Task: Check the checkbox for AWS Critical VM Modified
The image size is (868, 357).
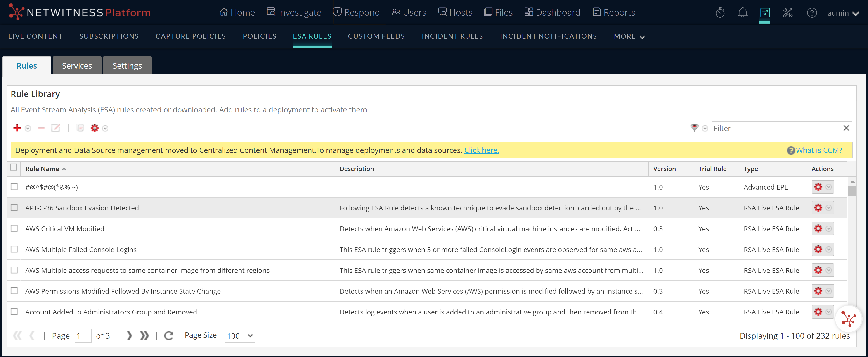Action: pos(14,228)
